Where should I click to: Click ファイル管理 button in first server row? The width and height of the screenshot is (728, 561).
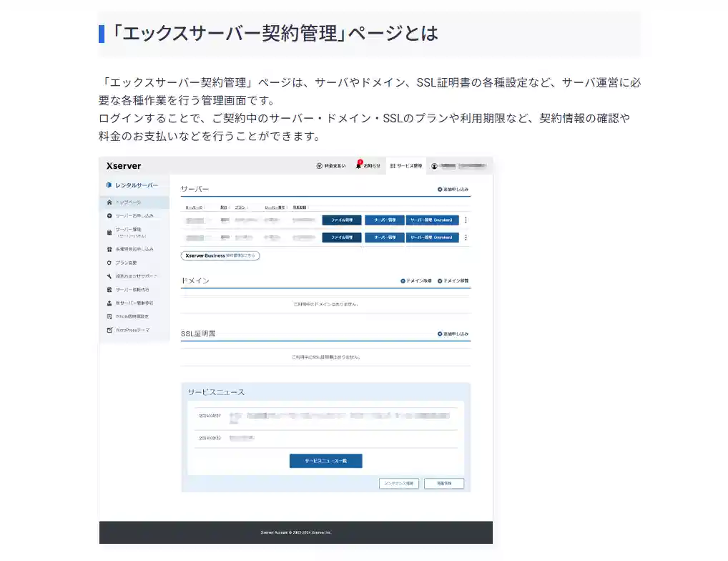coord(342,220)
